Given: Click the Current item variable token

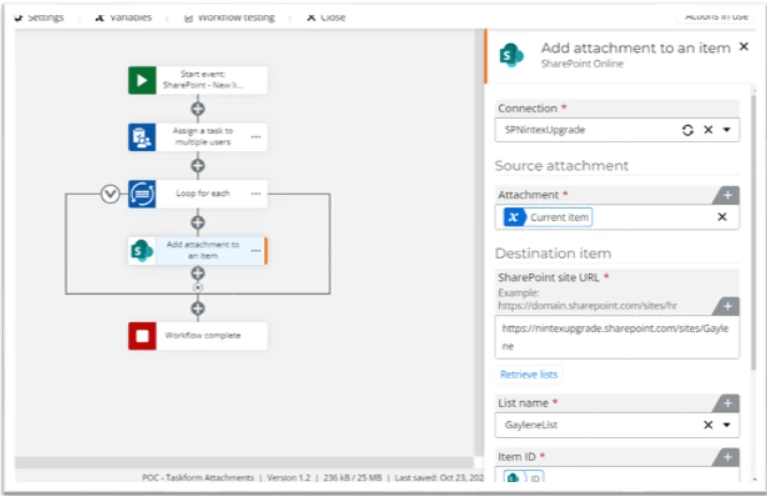Looking at the screenshot, I should pyautogui.click(x=548, y=217).
